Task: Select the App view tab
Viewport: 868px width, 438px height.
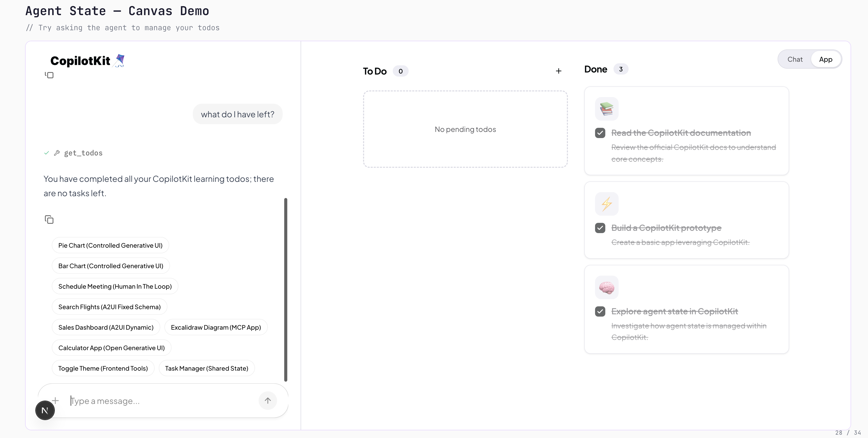Action: pos(825,59)
